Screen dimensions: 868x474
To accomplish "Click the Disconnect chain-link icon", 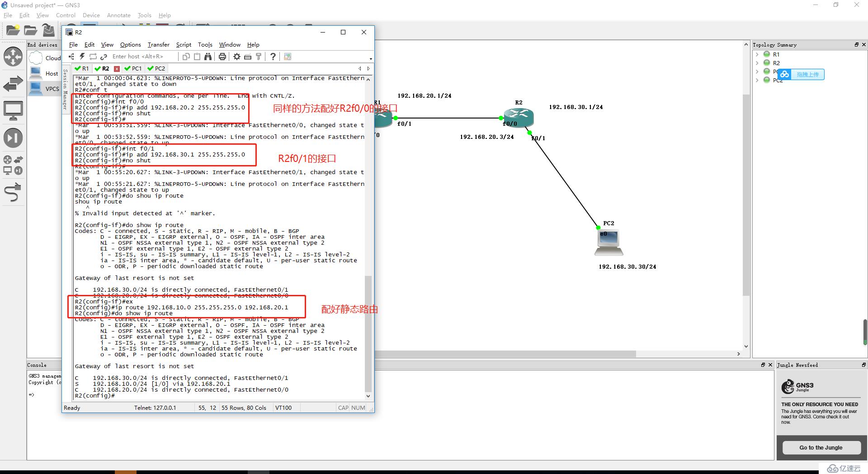I will coord(104,57).
